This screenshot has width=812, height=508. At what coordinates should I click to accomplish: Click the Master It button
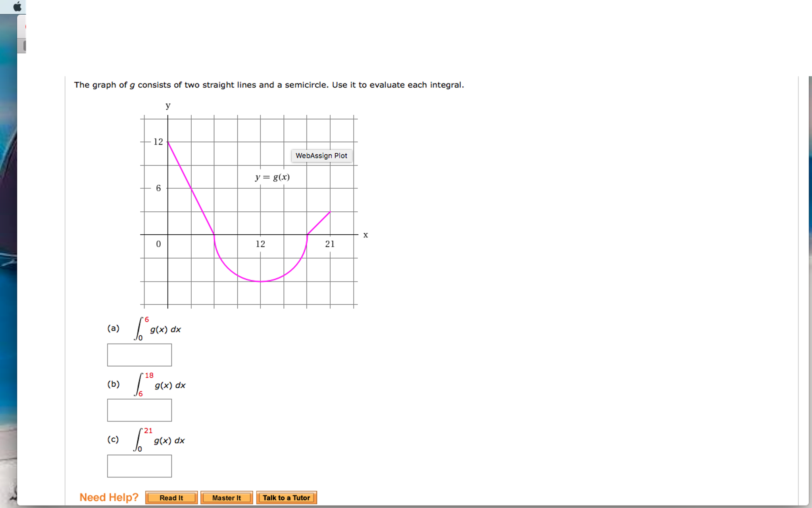tap(227, 498)
